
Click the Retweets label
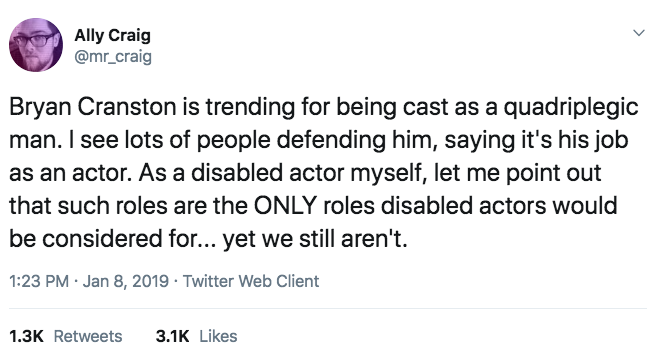(x=88, y=336)
